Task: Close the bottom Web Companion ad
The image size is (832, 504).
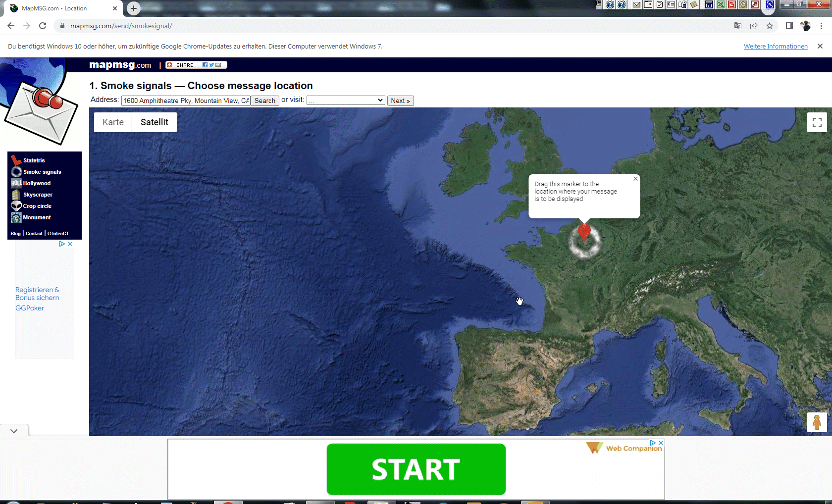Action: tap(661, 443)
